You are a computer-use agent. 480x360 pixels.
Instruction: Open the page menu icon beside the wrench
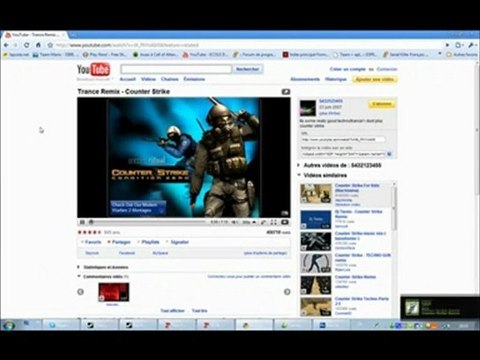(x=459, y=45)
